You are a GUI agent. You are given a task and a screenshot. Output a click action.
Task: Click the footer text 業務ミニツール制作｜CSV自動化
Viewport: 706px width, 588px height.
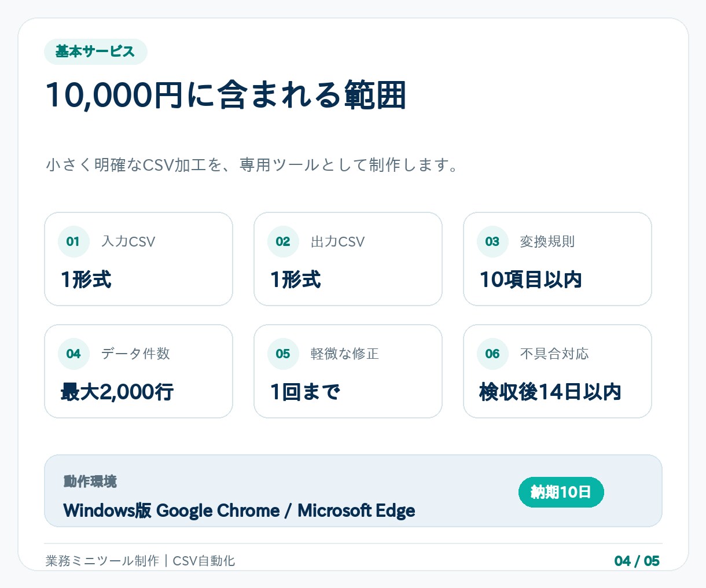[x=141, y=561]
